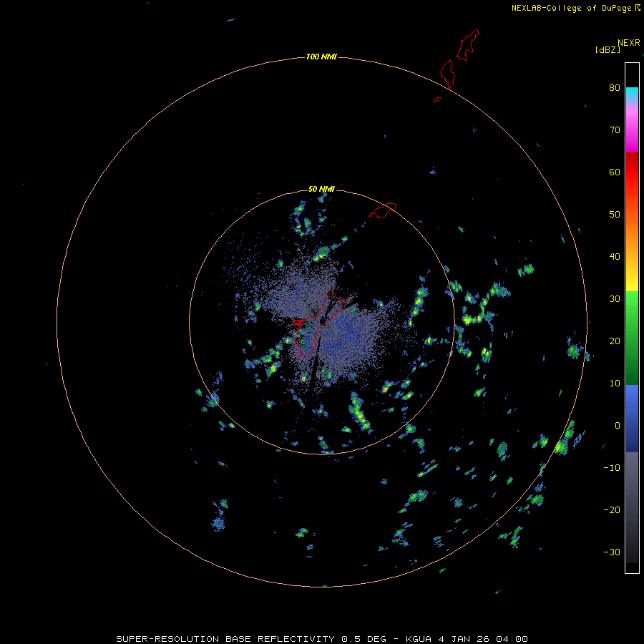Click the tiny red island outline inside 100 NMI ring
Viewport: 644px width, 644px height.
click(437, 99)
